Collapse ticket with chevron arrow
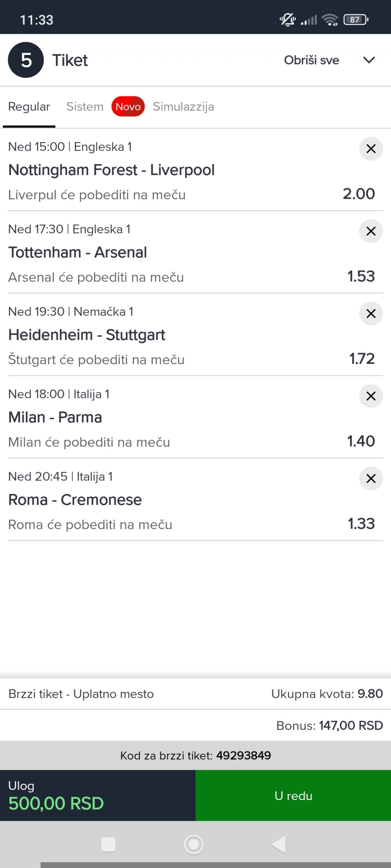Screen dimensions: 391x868 (369, 60)
